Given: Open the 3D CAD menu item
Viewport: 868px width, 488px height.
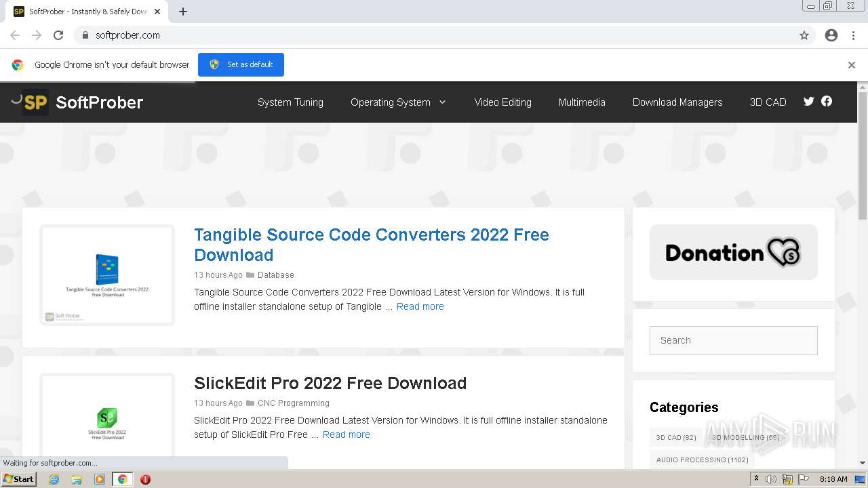Looking at the screenshot, I should tap(768, 102).
